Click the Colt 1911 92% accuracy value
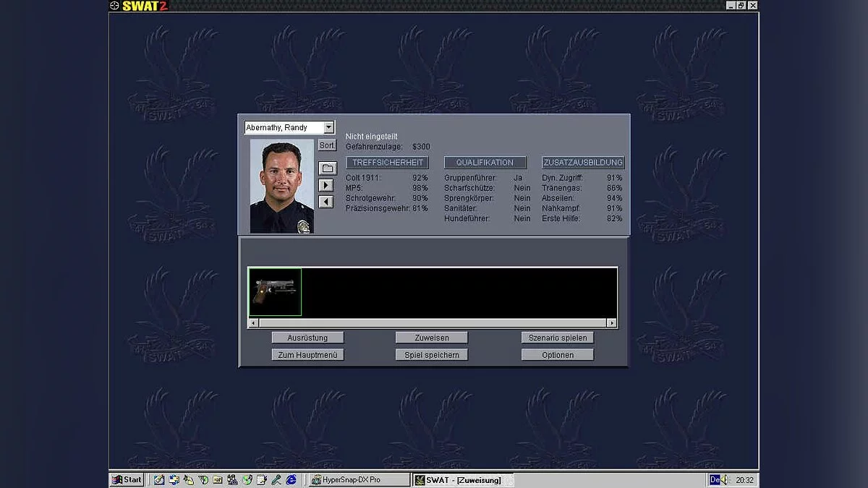868x488 pixels. point(420,178)
